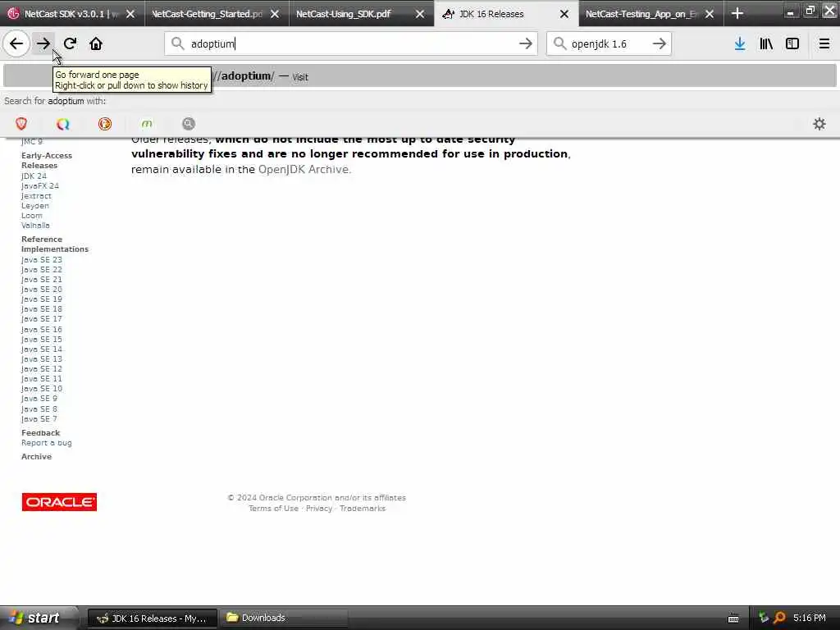Open Privacy footer link
840x630 pixels.
[319, 509]
